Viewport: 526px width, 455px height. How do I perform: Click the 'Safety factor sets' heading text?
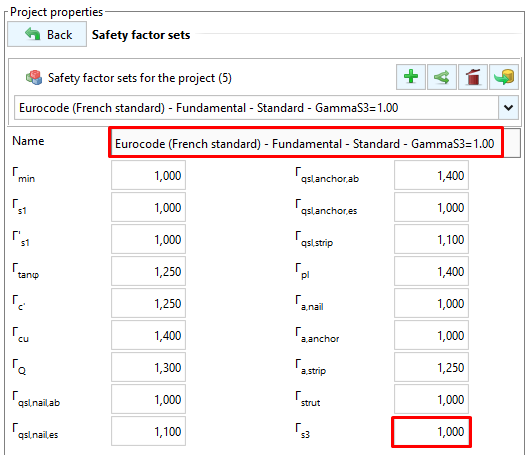tap(141, 35)
